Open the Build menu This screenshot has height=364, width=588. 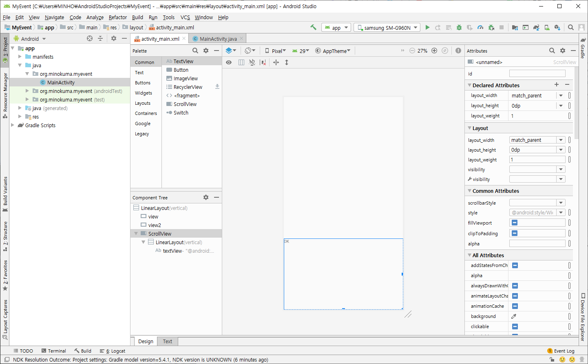coord(137,17)
